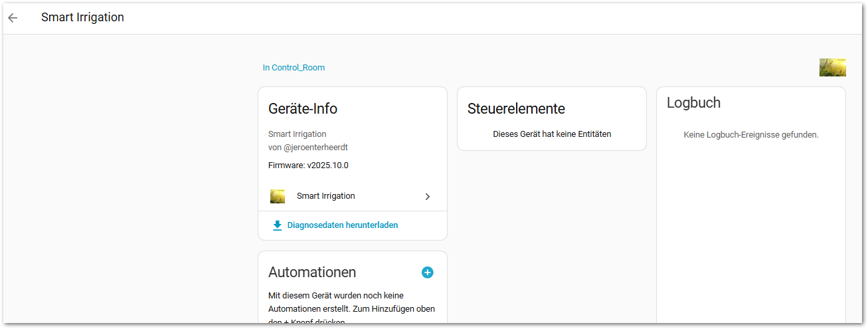This screenshot has width=868, height=329.
Task: Click the small Smart Irrigation integration logo
Action: point(278,196)
